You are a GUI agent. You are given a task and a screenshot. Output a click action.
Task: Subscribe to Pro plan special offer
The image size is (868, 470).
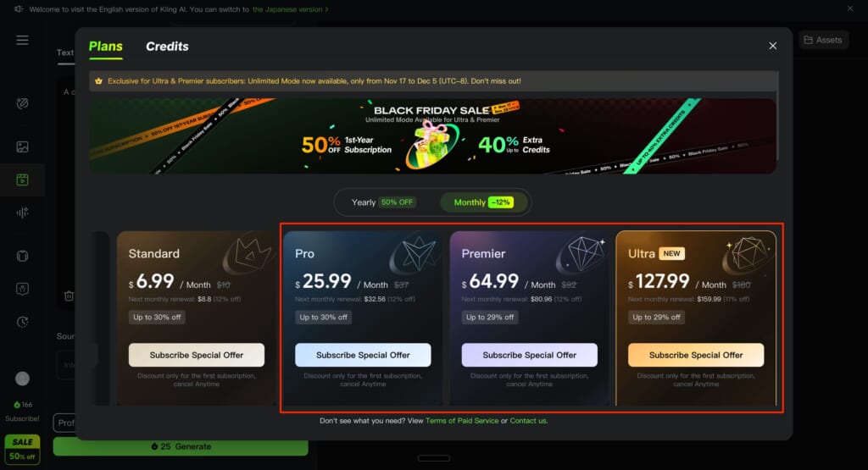point(363,355)
